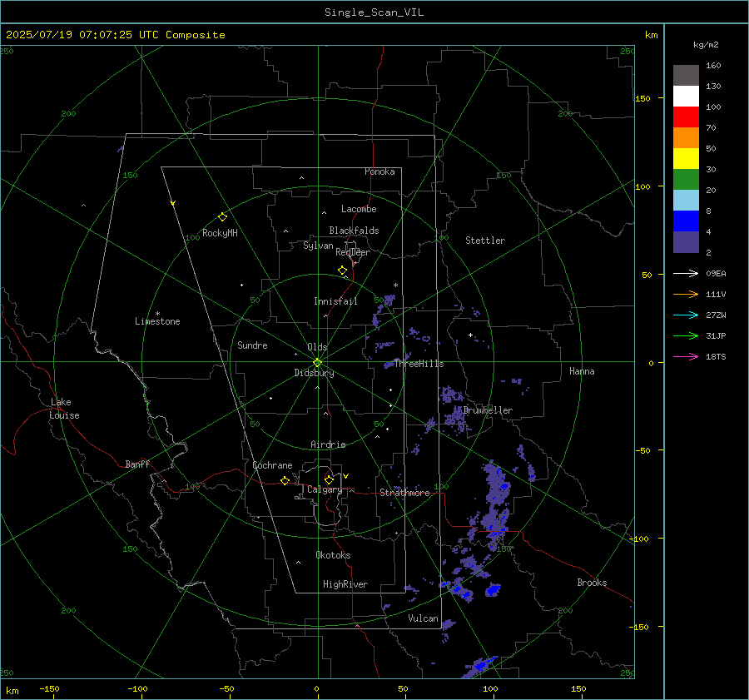Click the Limestone label
The height and width of the screenshot is (700, 749).
pos(157,321)
